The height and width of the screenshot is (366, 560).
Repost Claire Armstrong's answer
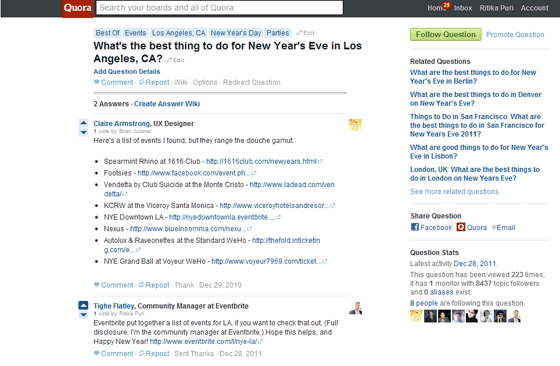[x=154, y=285]
